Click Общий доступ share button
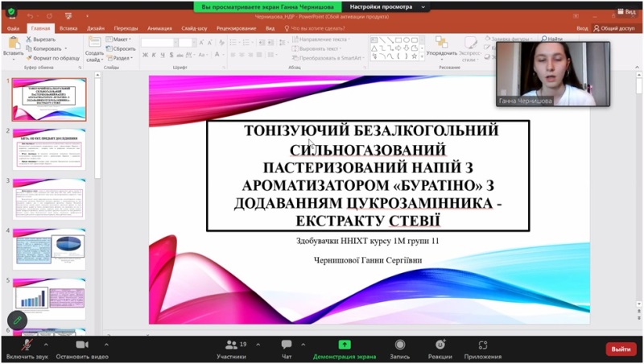Image resolution: width=644 pixels, height=364 pixels. click(x=614, y=28)
